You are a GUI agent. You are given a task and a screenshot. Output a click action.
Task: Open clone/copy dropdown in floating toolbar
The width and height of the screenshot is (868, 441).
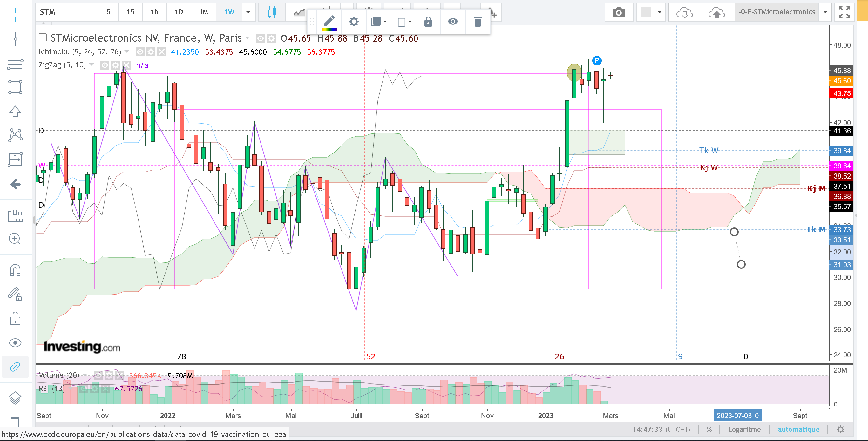[403, 22]
